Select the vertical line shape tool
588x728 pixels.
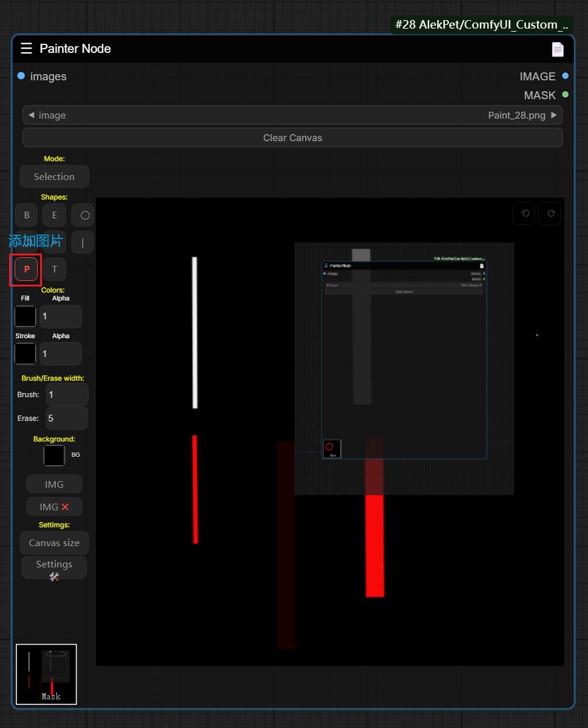click(83, 243)
